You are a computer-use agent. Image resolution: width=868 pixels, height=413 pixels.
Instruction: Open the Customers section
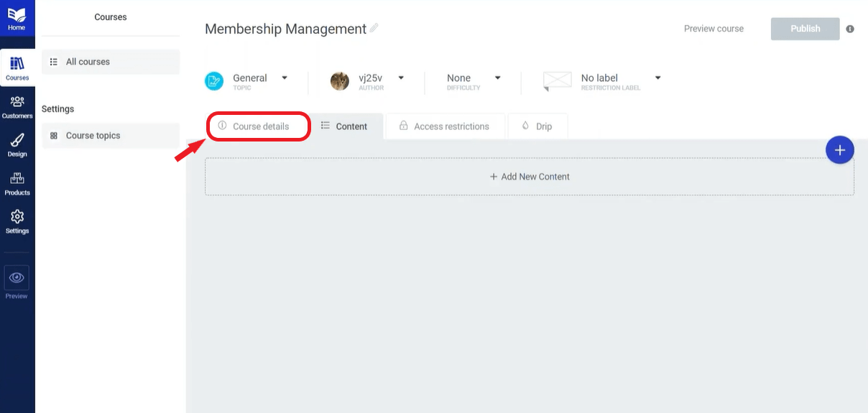tap(17, 106)
